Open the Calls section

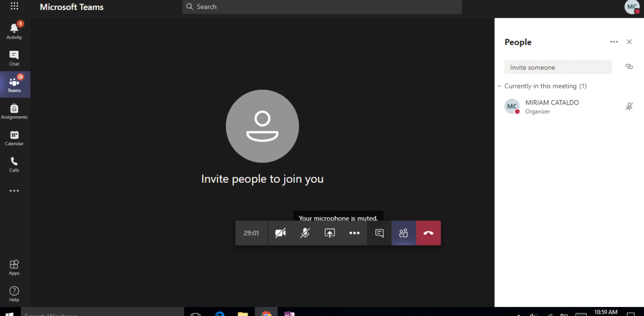14,165
